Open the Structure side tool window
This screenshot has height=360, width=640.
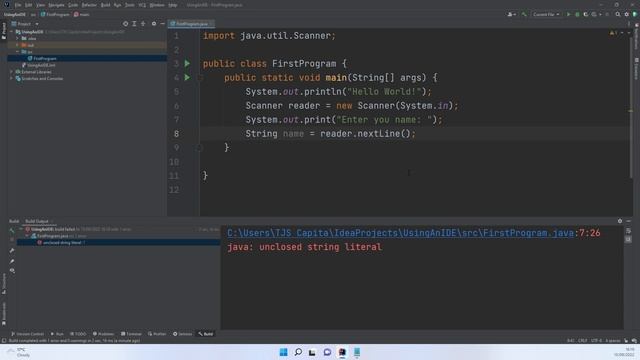[4, 284]
